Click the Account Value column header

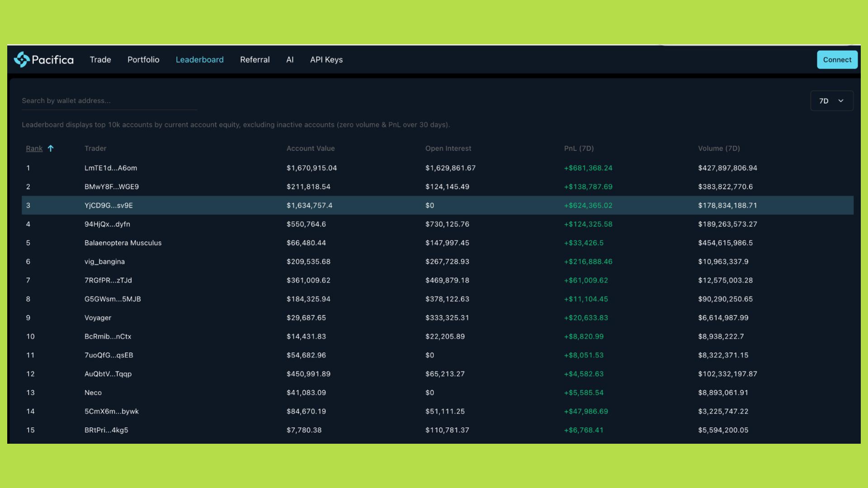coord(310,148)
